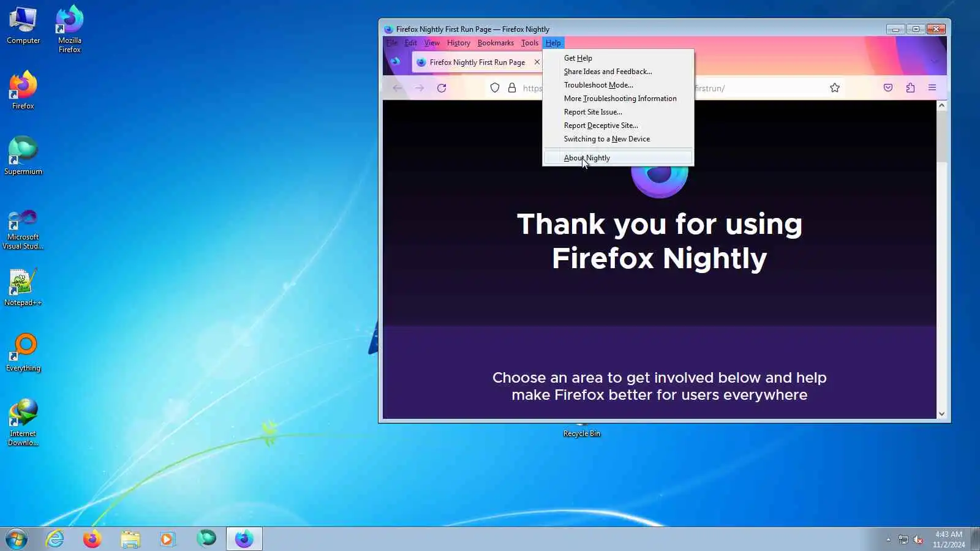
Task: Go forward with the forward arrow
Action: [420, 88]
